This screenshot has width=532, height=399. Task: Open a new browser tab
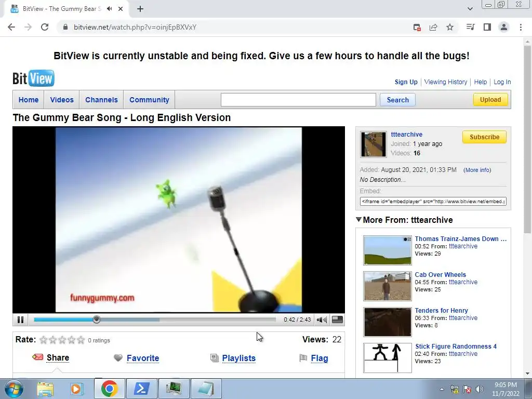(x=140, y=9)
